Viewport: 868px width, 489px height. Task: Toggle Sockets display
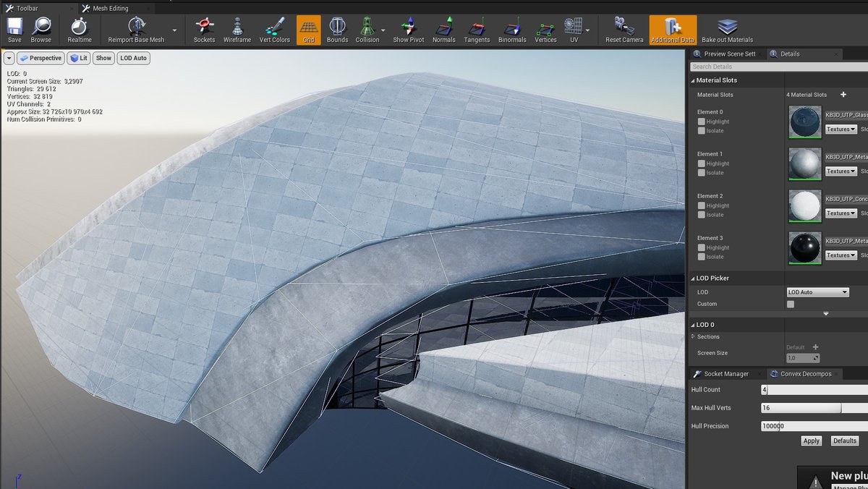pyautogui.click(x=204, y=30)
